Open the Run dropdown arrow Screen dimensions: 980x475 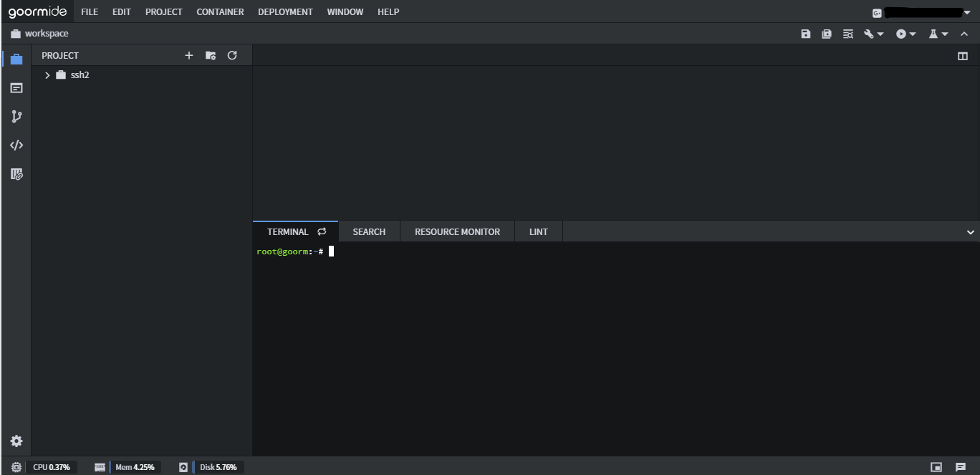pyautogui.click(x=913, y=34)
